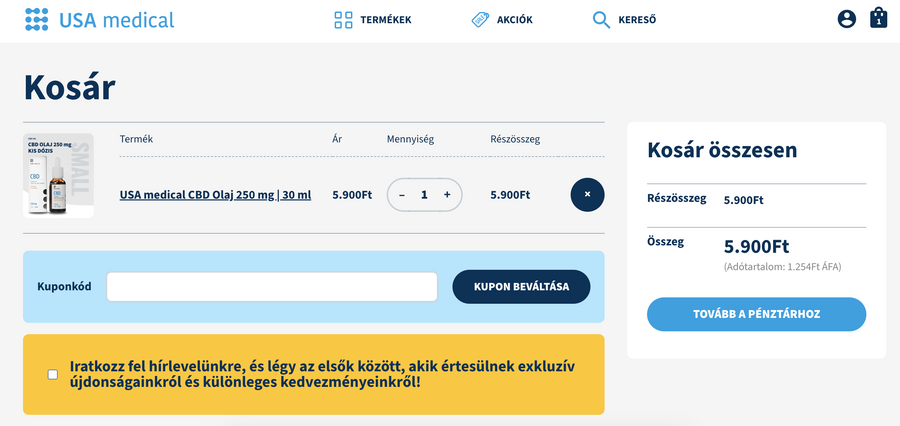Click the Kuponkód label
The width and height of the screenshot is (900, 426).
click(64, 286)
